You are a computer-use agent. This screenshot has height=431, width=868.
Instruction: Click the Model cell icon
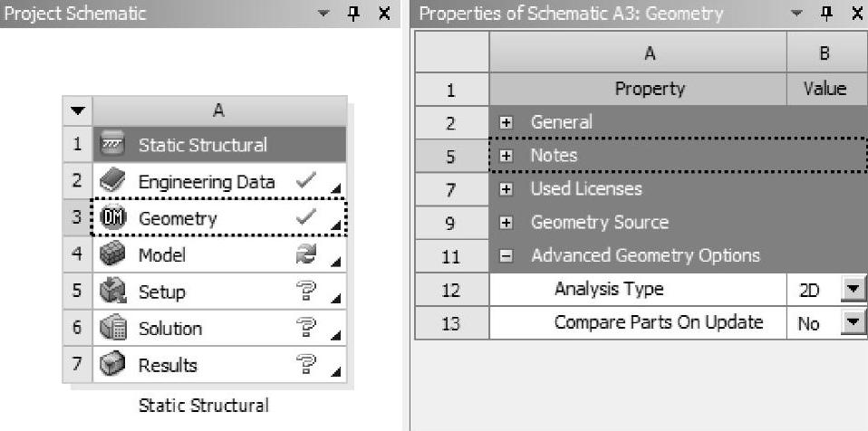pos(113,255)
